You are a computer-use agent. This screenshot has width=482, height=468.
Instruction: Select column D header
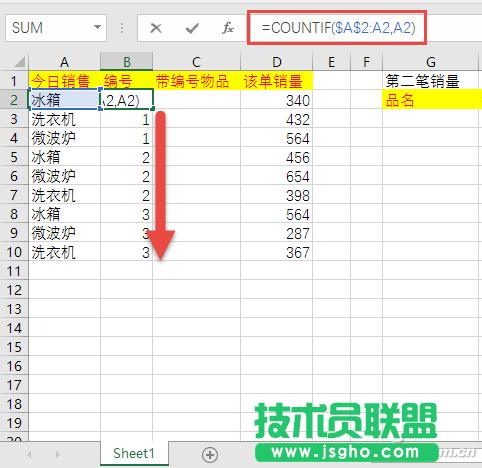(276, 62)
